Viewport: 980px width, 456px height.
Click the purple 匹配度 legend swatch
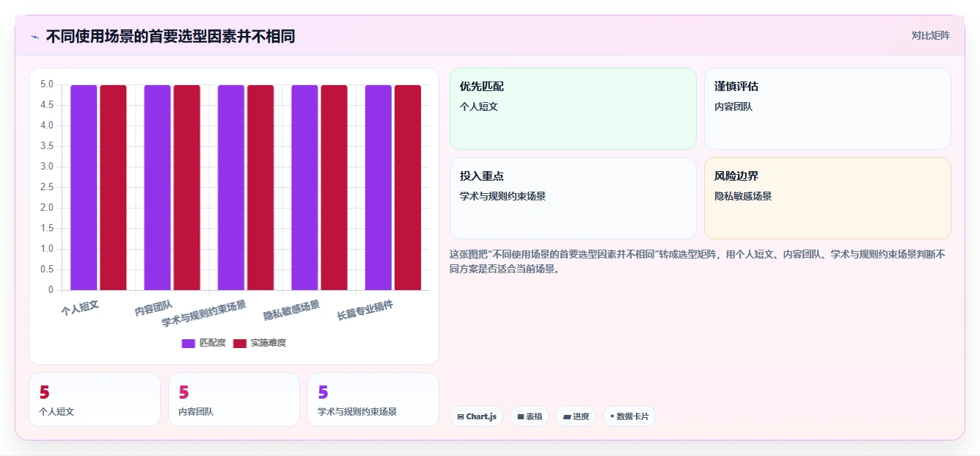[189, 343]
